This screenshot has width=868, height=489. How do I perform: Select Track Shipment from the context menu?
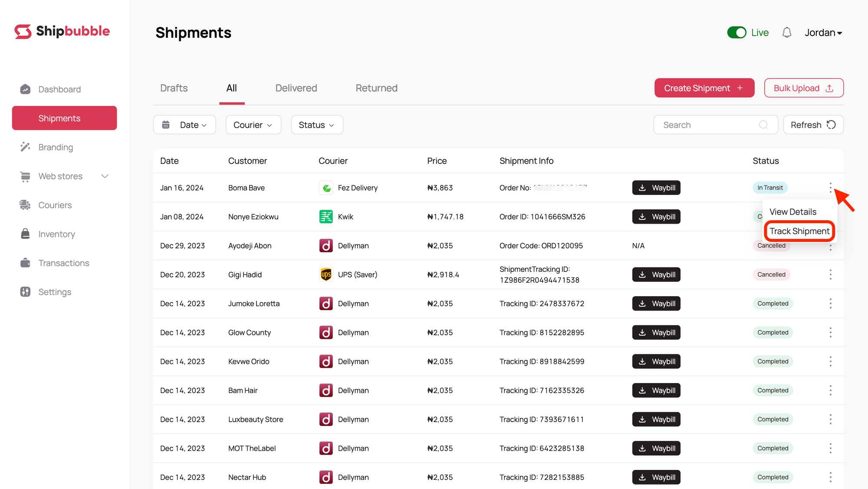[x=799, y=231]
